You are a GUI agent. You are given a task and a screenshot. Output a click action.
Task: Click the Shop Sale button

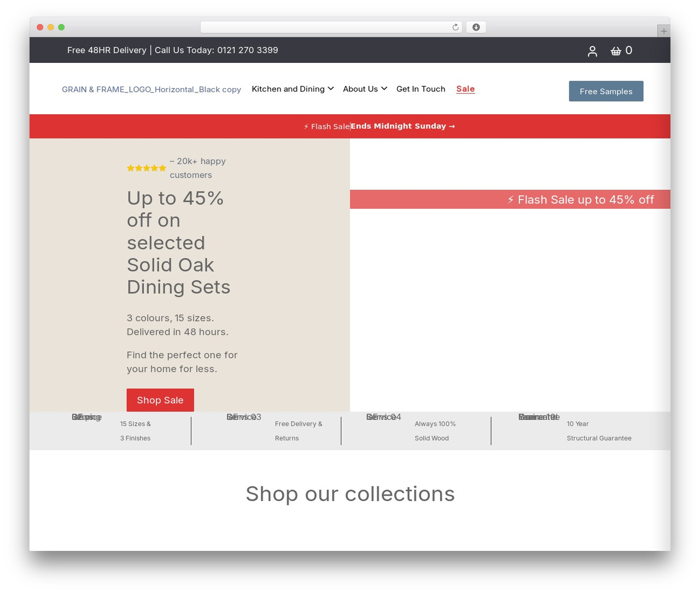160,400
